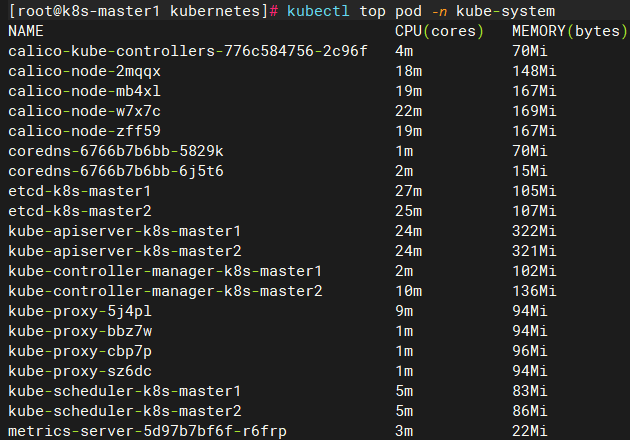Click the 322Mi memory value
The width and height of the screenshot is (630, 440).
534,231
